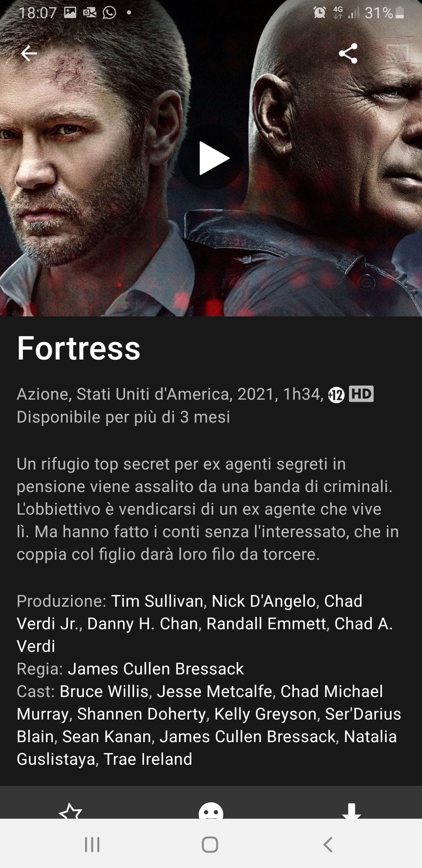Viewport: 422px width, 868px height.
Task: Open Bruce Willis cast link
Action: pos(104,691)
